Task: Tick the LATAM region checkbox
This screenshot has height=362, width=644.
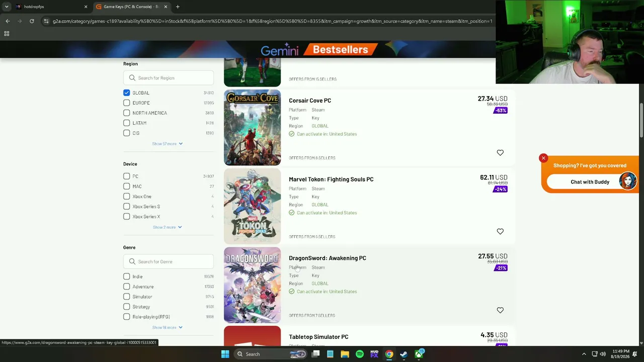Action: pos(127,123)
